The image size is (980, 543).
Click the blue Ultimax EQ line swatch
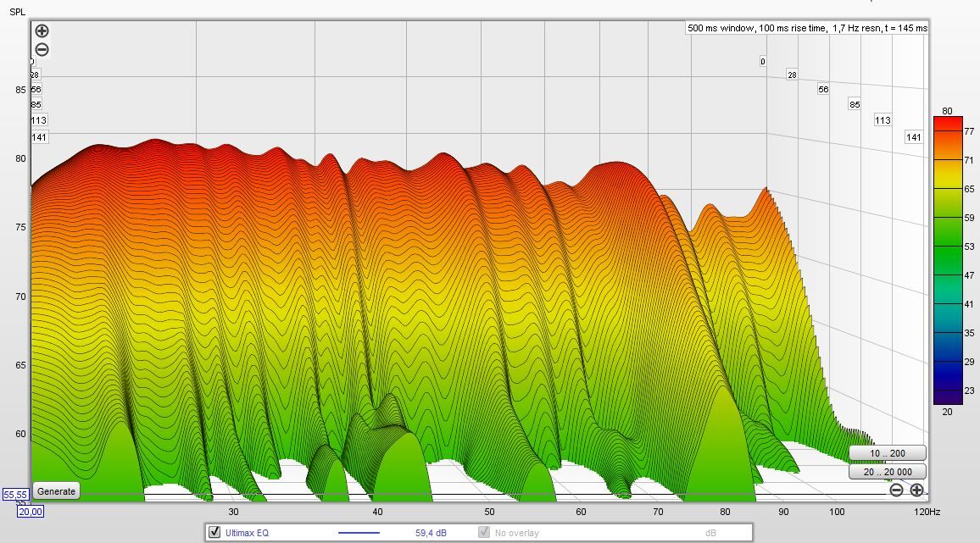359,533
